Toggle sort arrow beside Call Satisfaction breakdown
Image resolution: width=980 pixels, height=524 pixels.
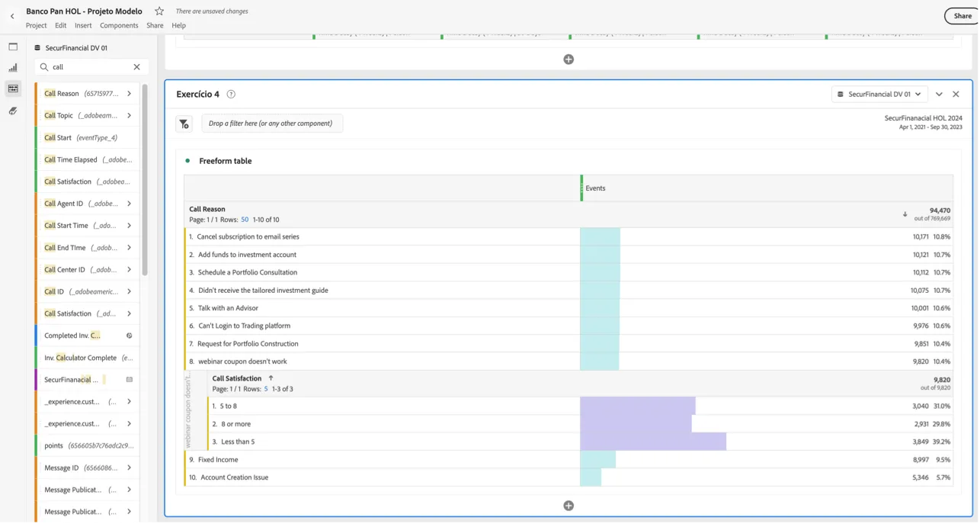pyautogui.click(x=271, y=378)
